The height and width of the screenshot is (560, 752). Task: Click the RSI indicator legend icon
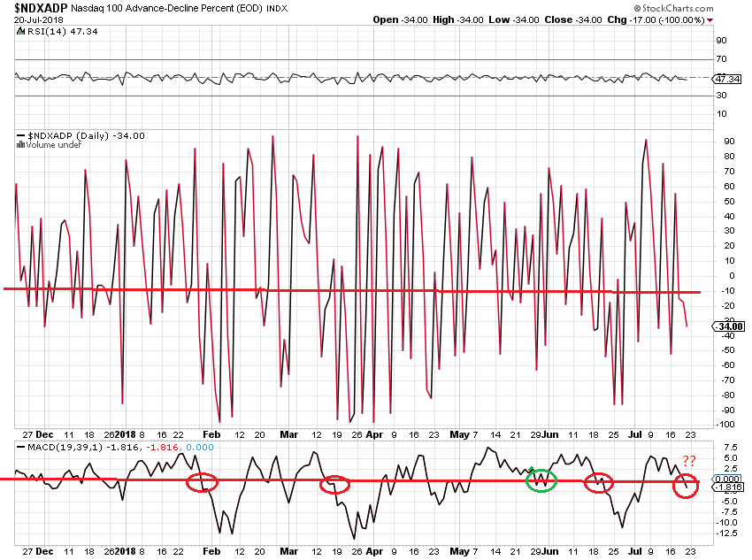point(21,31)
